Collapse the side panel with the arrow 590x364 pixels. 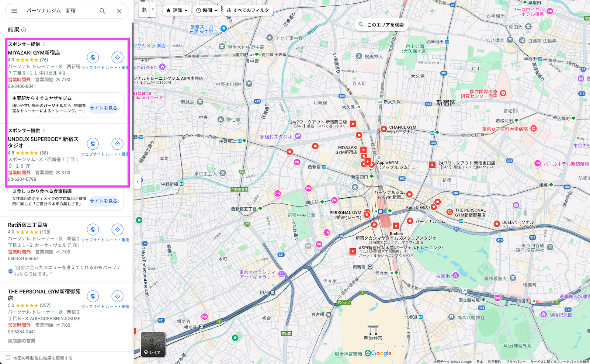point(138,181)
